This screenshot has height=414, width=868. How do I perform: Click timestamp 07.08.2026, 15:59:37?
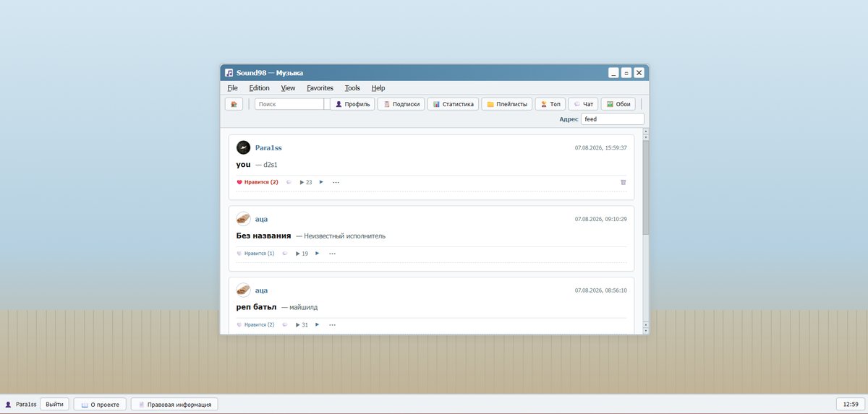click(600, 147)
